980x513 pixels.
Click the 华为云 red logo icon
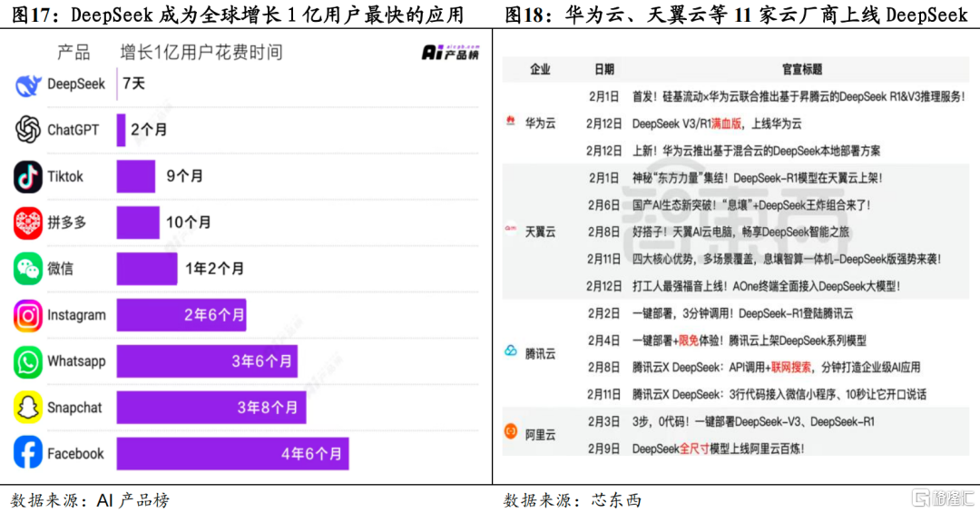(511, 121)
